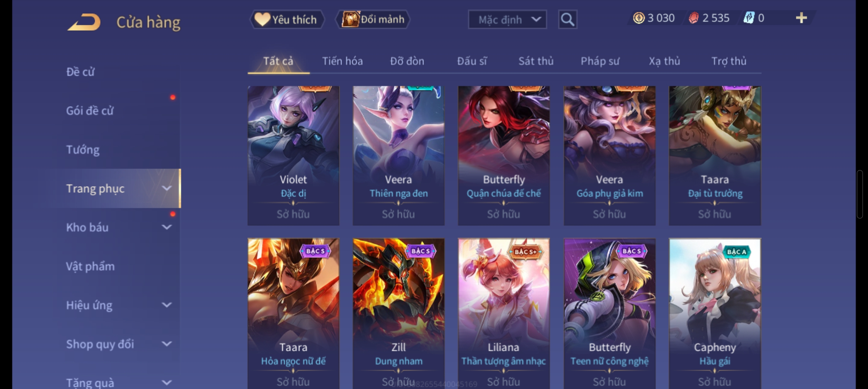The image size is (868, 389).
Task: Open Đổi mảnh shard exchange
Action: (x=373, y=19)
